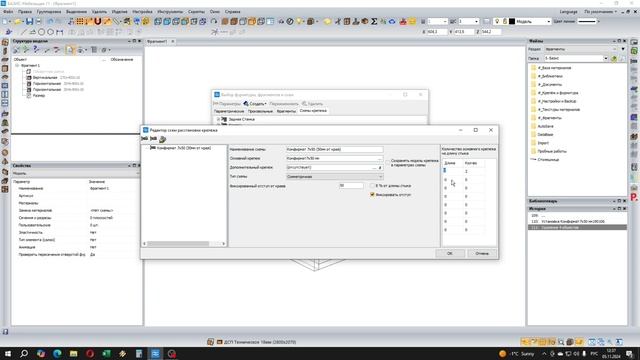Open the Справка menu

click(233, 12)
